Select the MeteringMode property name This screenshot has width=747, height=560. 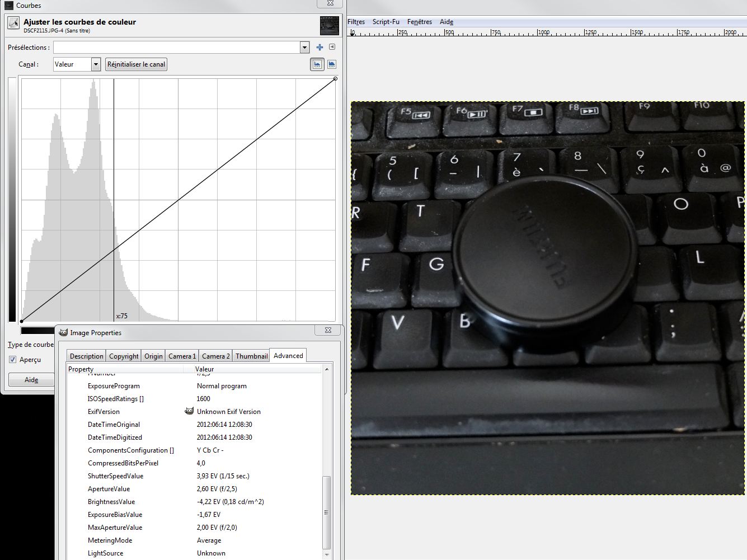[x=110, y=540]
